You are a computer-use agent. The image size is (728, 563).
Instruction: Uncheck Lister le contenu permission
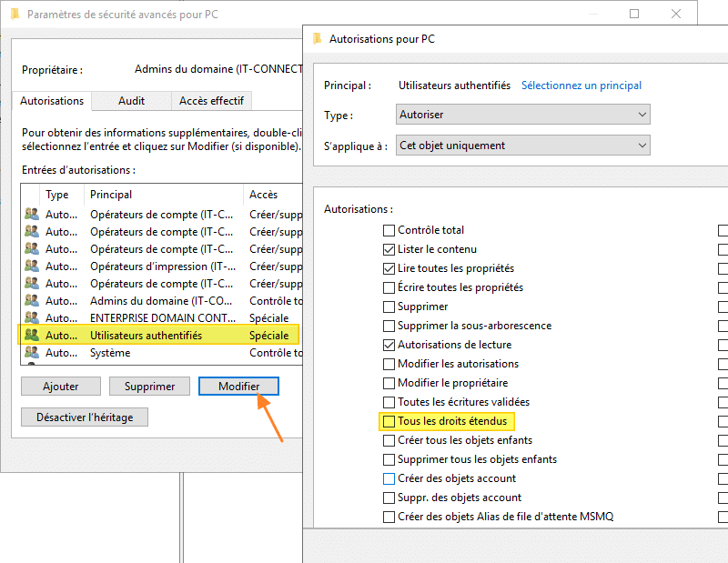[389, 250]
